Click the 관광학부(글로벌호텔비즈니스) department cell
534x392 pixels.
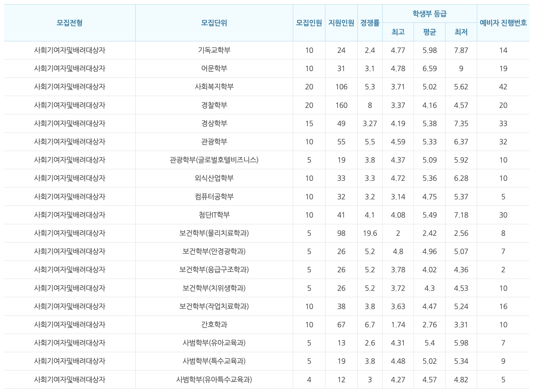click(x=213, y=160)
